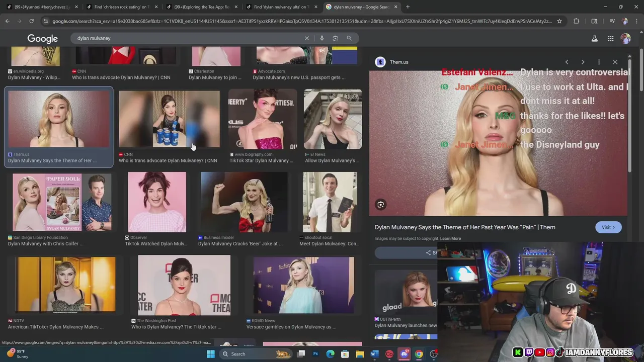Open Microsoft Edge from the taskbar

330,354
